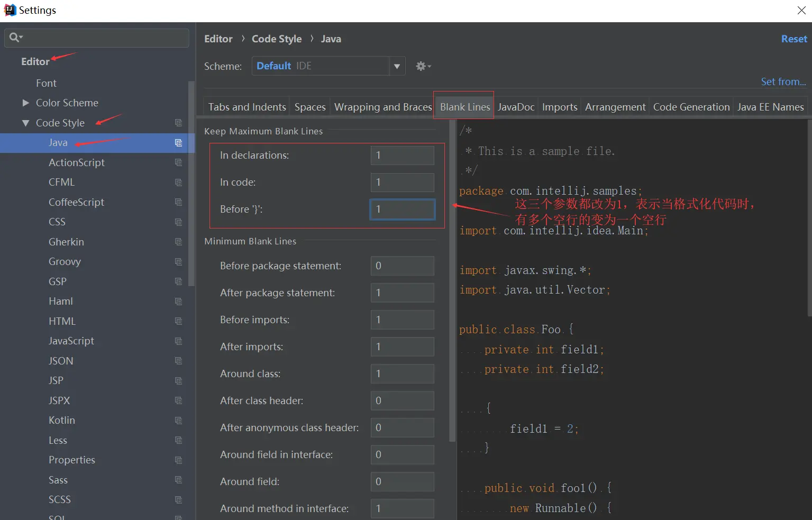Click the copy icon beside Code Style

coord(178,123)
